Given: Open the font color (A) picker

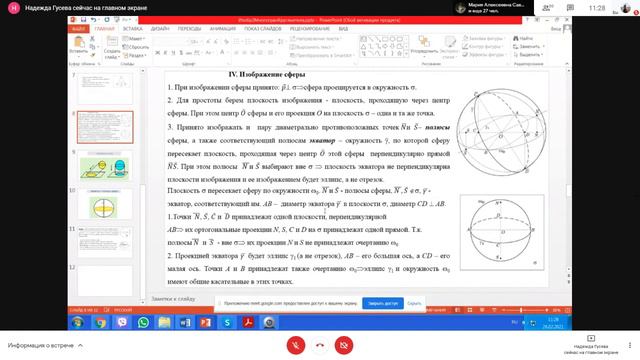Looking at the screenshot, I should 223,53.
